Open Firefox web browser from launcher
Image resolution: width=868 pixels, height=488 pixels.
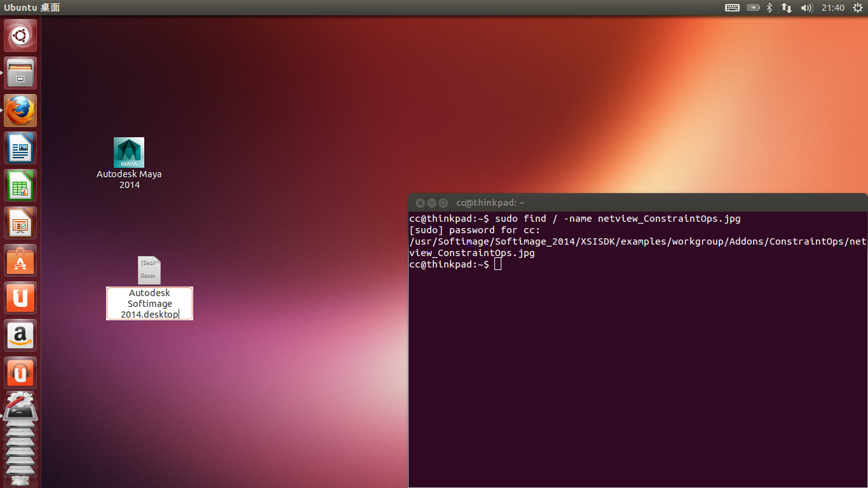[20, 111]
